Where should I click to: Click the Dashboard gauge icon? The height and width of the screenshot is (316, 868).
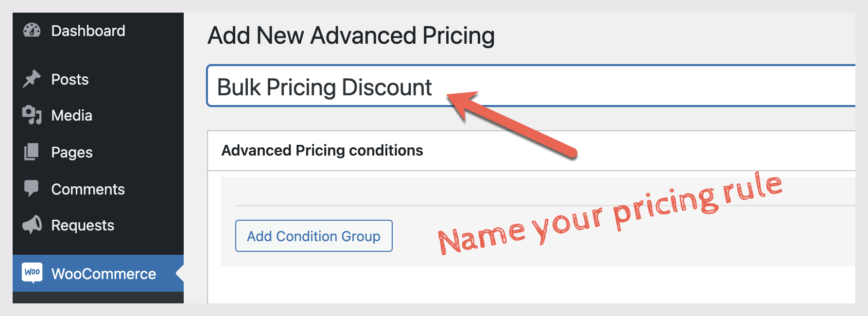32,31
